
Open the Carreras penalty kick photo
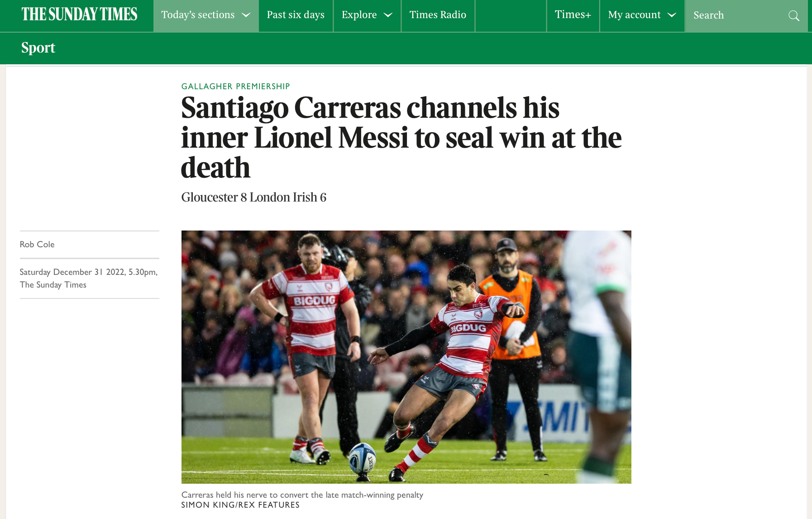406,357
